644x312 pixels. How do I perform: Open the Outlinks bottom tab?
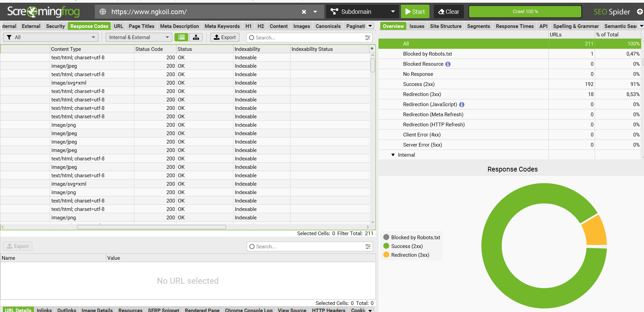coord(67,310)
